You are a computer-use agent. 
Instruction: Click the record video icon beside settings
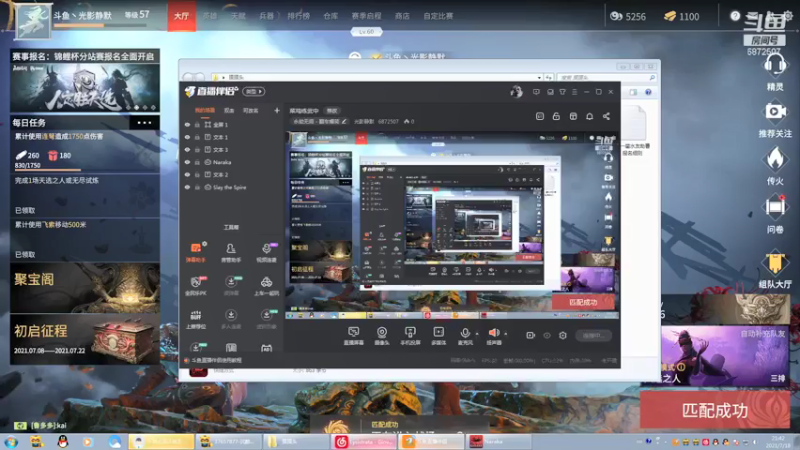click(531, 335)
